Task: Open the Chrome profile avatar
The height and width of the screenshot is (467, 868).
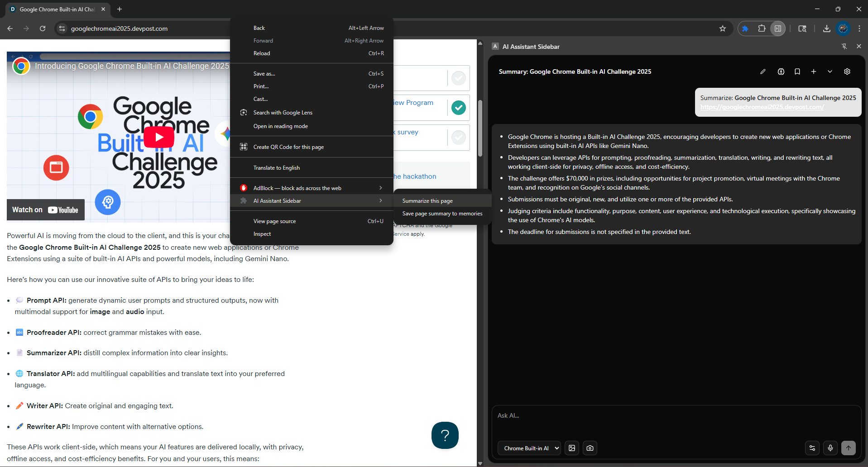Action: click(x=843, y=29)
